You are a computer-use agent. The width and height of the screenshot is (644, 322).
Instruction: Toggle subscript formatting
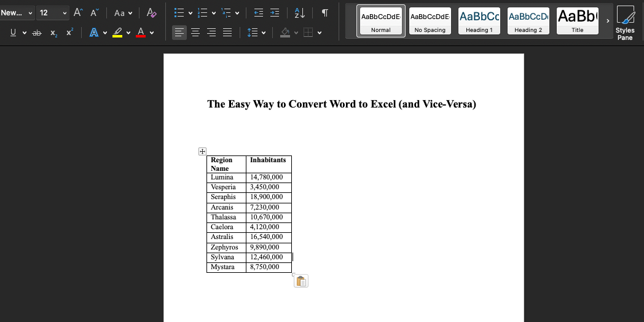[54, 33]
